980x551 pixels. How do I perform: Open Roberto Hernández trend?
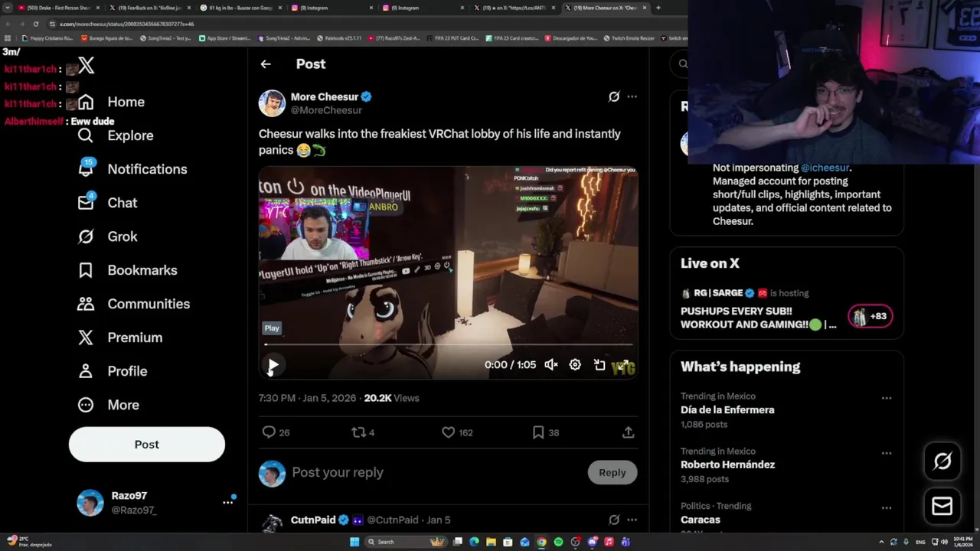(x=727, y=465)
